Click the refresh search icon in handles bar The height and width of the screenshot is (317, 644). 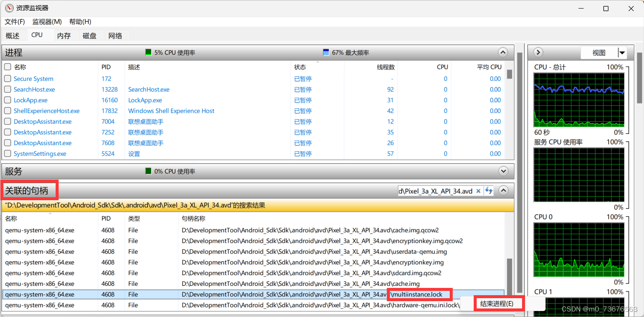489,191
